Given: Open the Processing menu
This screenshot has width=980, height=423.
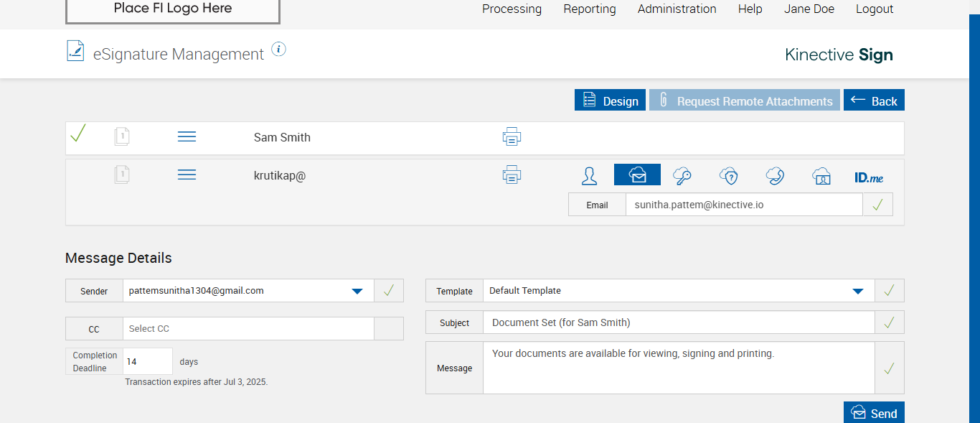Looking at the screenshot, I should click(512, 9).
